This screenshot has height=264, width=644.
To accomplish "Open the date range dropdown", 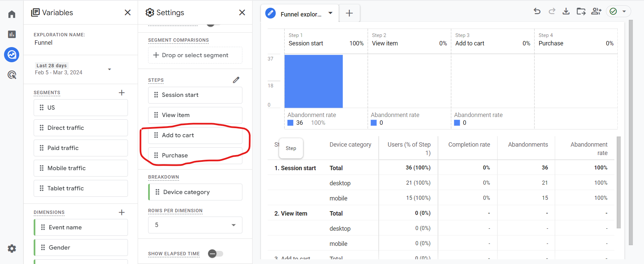I will tap(109, 69).
